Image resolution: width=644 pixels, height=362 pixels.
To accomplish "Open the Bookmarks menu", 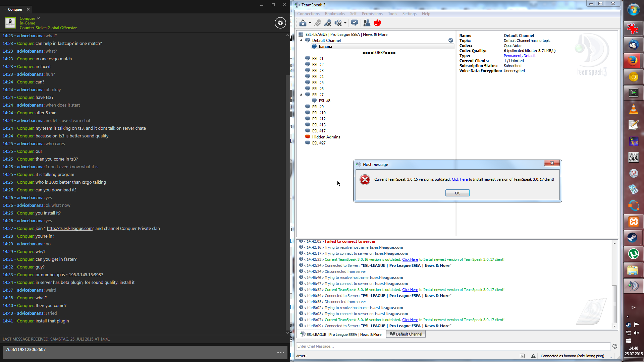I will (334, 14).
